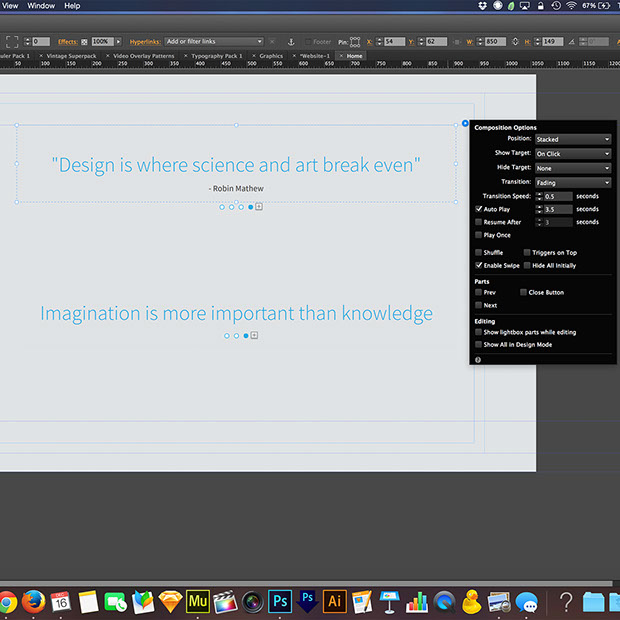Screen dimensions: 620x620
Task: Open the Window menu
Action: click(41, 6)
